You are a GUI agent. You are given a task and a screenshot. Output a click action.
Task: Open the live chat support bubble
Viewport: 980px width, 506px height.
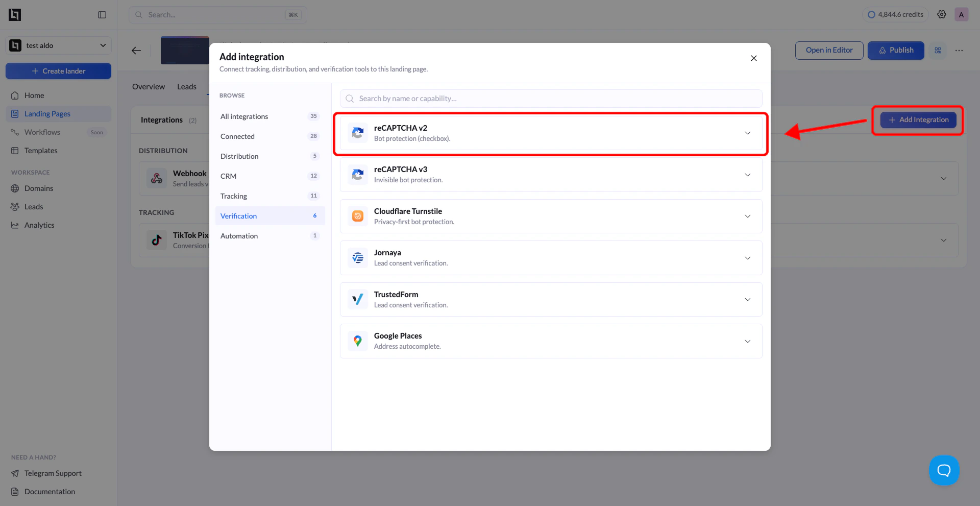[944, 470]
